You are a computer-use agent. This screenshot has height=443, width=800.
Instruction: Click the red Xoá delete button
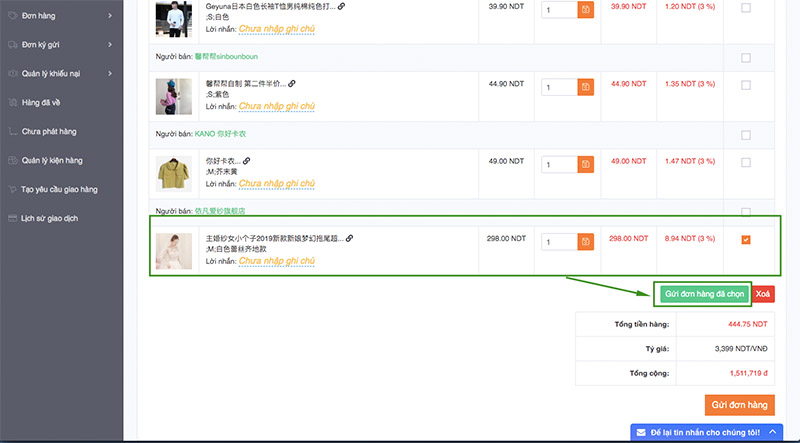[763, 294]
